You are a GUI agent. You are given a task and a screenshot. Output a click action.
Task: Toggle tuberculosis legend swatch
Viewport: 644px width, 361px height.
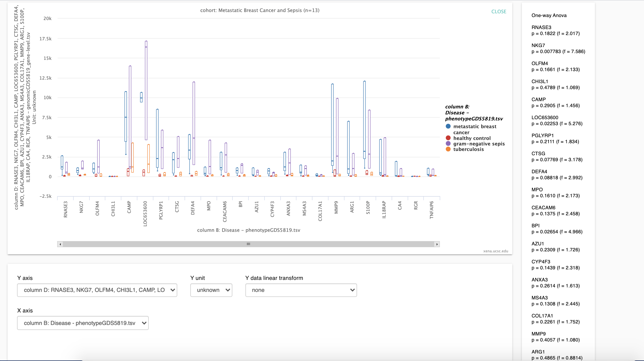pos(448,149)
